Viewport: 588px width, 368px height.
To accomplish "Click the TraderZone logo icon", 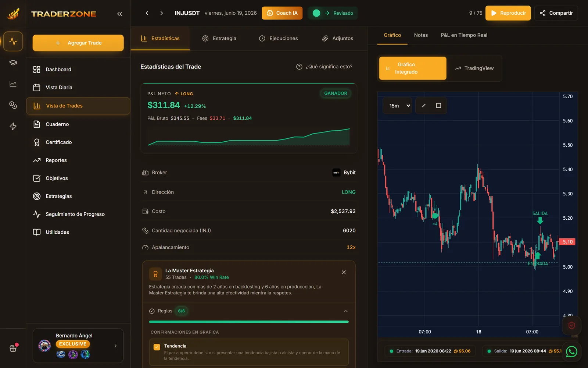I will (x=13, y=14).
